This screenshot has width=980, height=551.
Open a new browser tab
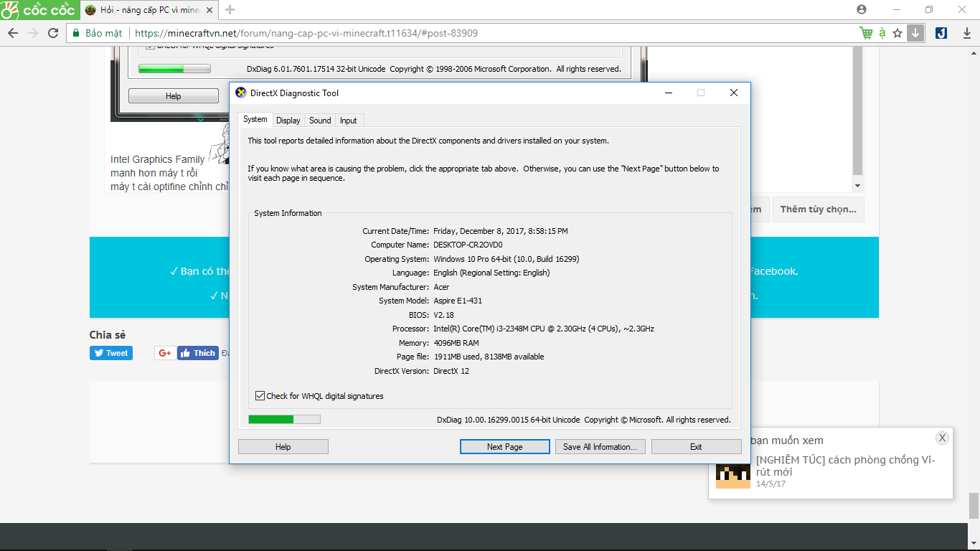coord(230,10)
